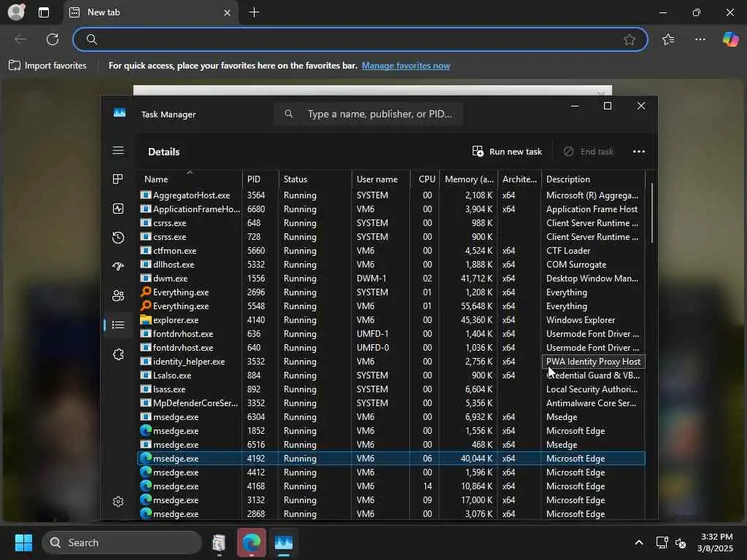Show hidden system tray icons

pyautogui.click(x=639, y=542)
